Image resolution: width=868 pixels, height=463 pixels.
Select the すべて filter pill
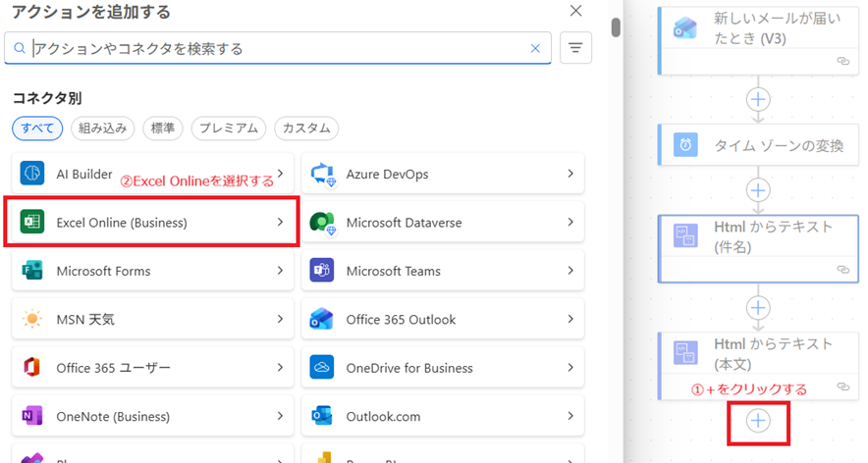38,128
